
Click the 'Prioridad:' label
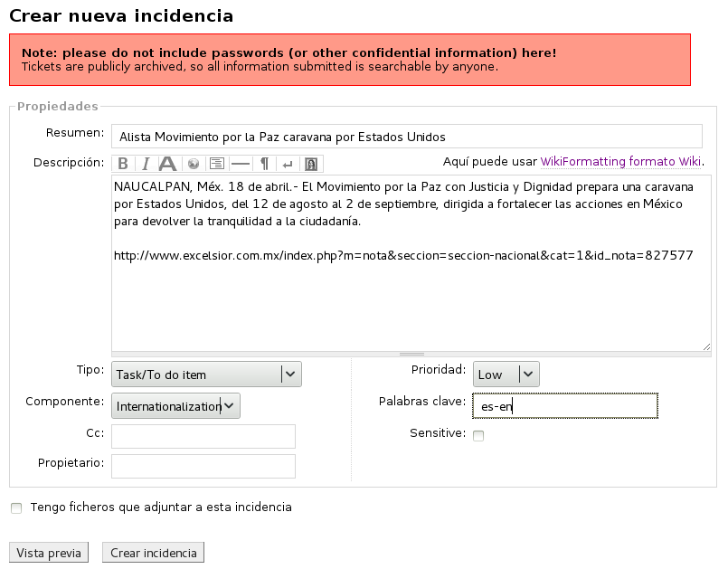point(439,370)
